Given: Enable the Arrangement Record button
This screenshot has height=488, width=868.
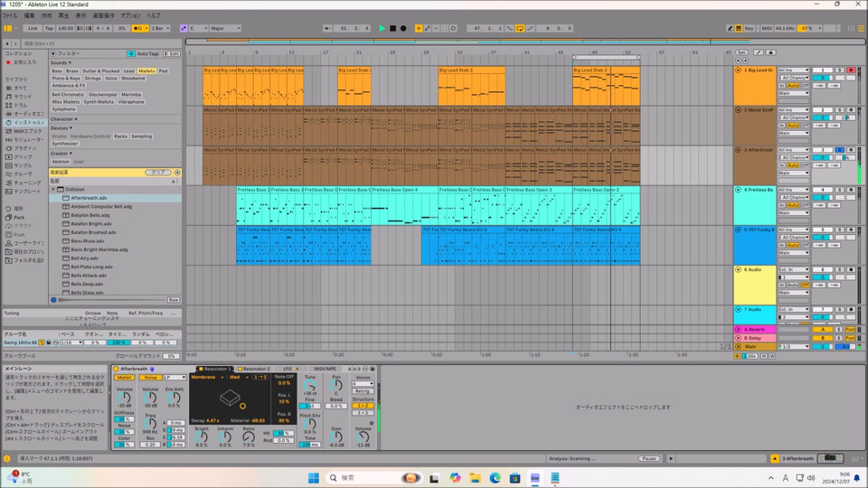Looking at the screenshot, I should [403, 28].
